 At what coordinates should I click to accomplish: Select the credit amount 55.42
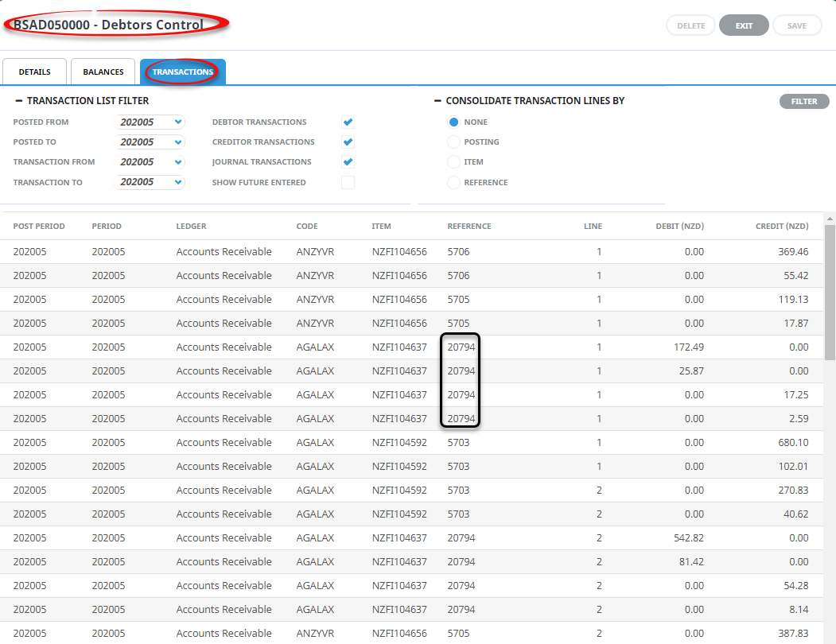click(x=796, y=276)
